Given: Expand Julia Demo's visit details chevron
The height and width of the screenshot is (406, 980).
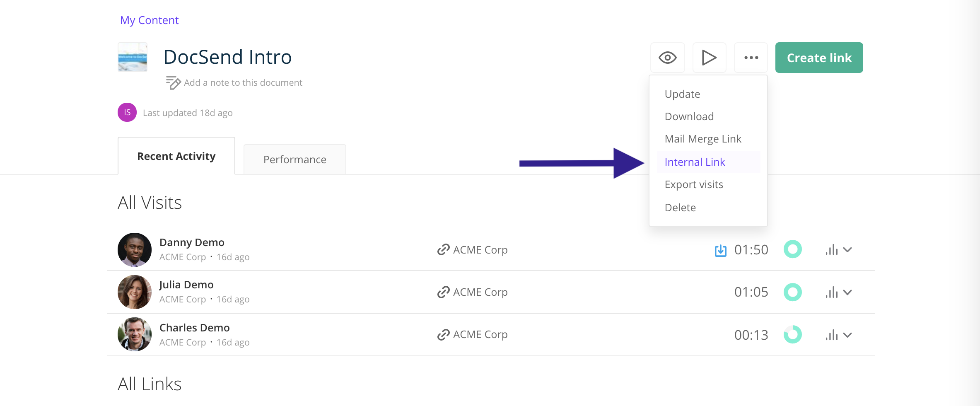Looking at the screenshot, I should [x=847, y=292].
